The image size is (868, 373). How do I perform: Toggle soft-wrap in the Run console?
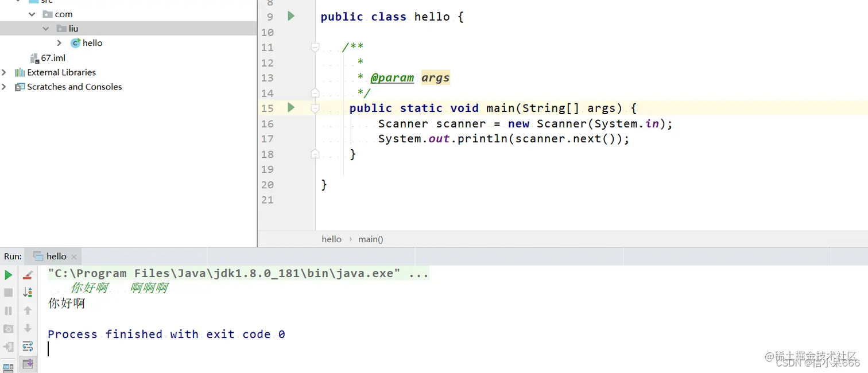27,346
